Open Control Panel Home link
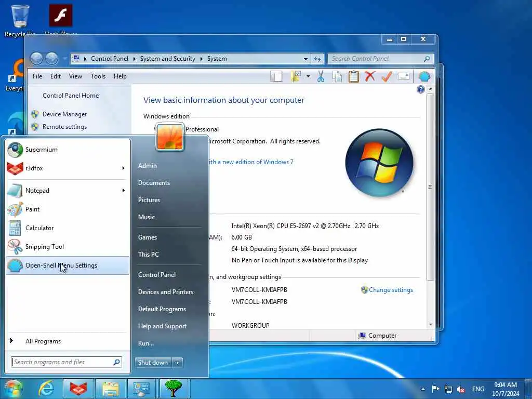Screen dimensions: 532x399 71,96
